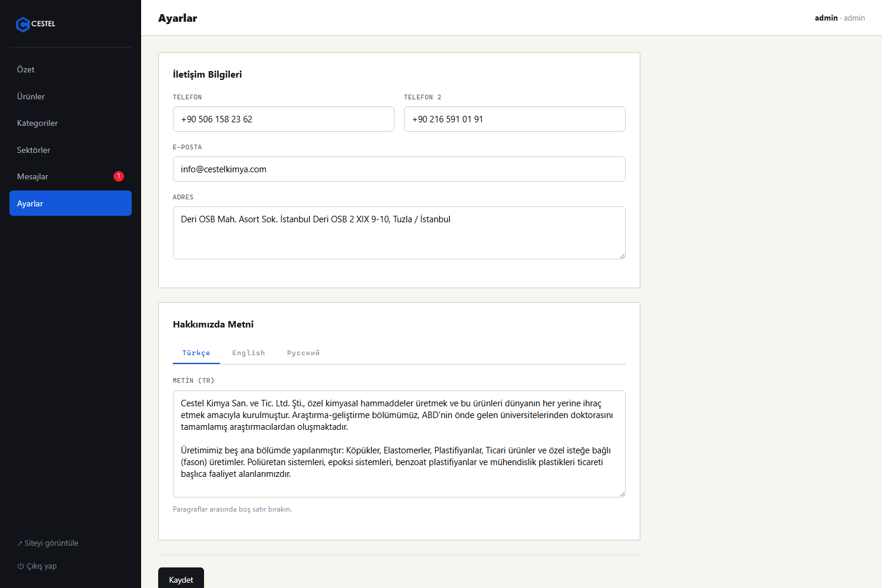The height and width of the screenshot is (588, 882).
Task: Click into the E-posta field
Action: (x=399, y=169)
